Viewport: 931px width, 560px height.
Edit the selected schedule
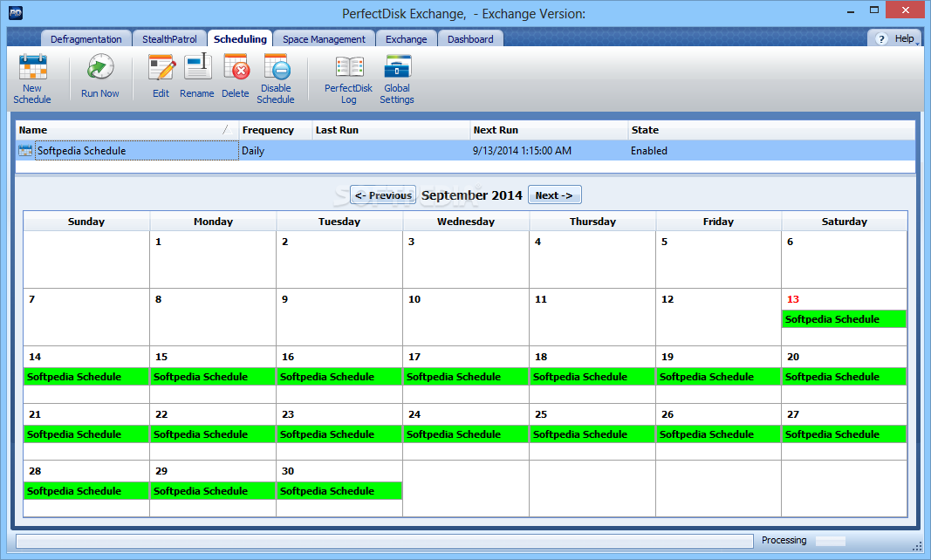[161, 76]
